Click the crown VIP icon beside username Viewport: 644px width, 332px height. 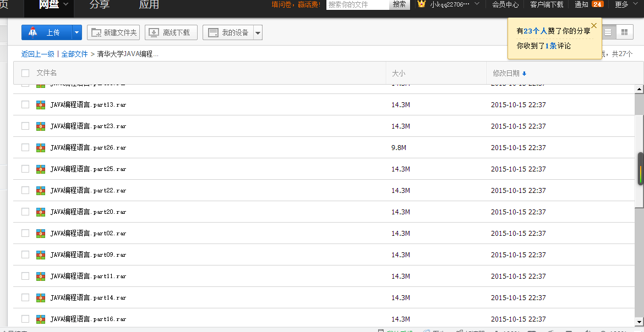(422, 4)
